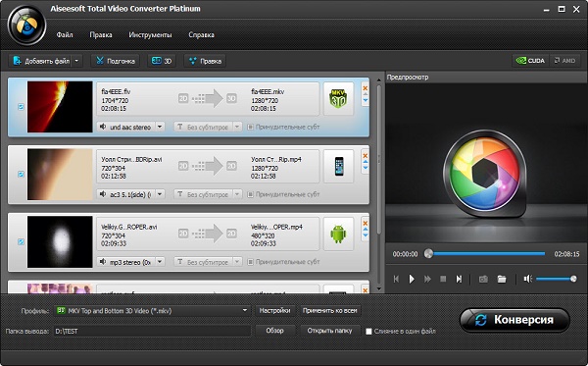Remove Velikiy.G..ROPER.avi with its X icon
The width and height of the screenshot is (588, 366).
click(x=365, y=224)
